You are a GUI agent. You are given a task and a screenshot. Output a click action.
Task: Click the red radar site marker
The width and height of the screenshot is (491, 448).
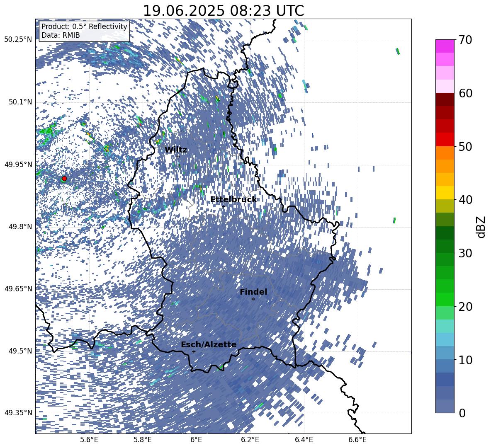[x=64, y=179]
